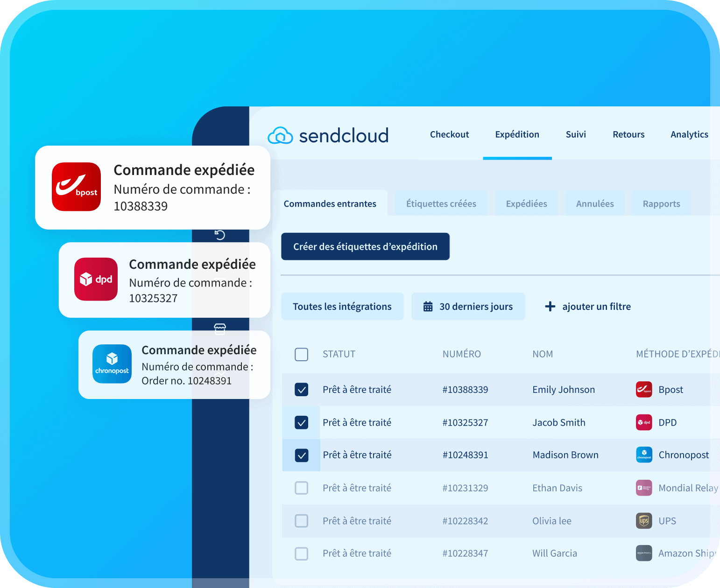Click the Chronopost shipping method label

pyautogui.click(x=684, y=455)
